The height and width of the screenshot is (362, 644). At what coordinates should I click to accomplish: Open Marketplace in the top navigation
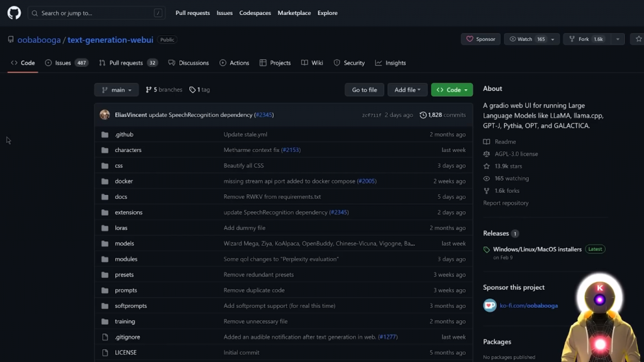[294, 13]
